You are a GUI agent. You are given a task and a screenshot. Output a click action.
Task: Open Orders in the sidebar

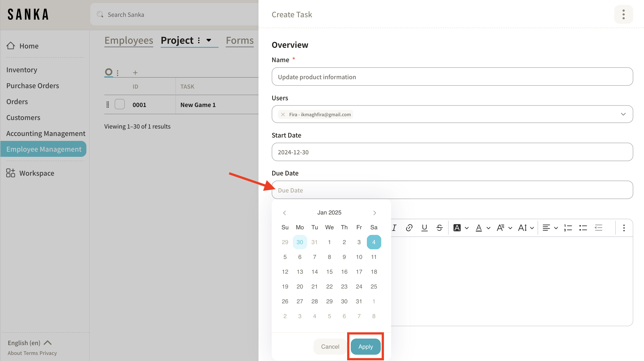point(17,102)
